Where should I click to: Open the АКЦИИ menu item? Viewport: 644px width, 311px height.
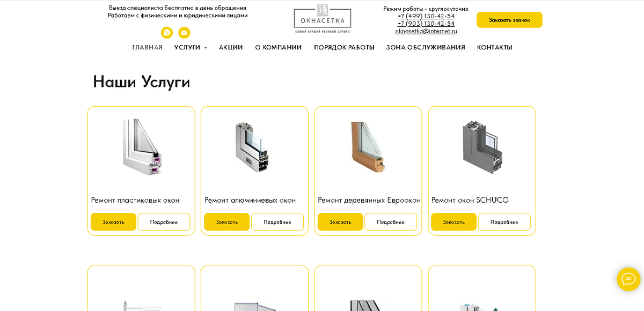click(231, 47)
